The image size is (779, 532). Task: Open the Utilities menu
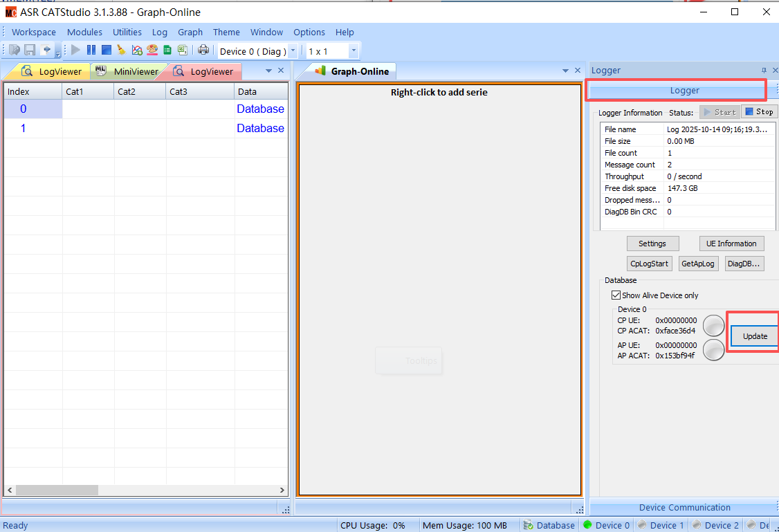(x=127, y=33)
